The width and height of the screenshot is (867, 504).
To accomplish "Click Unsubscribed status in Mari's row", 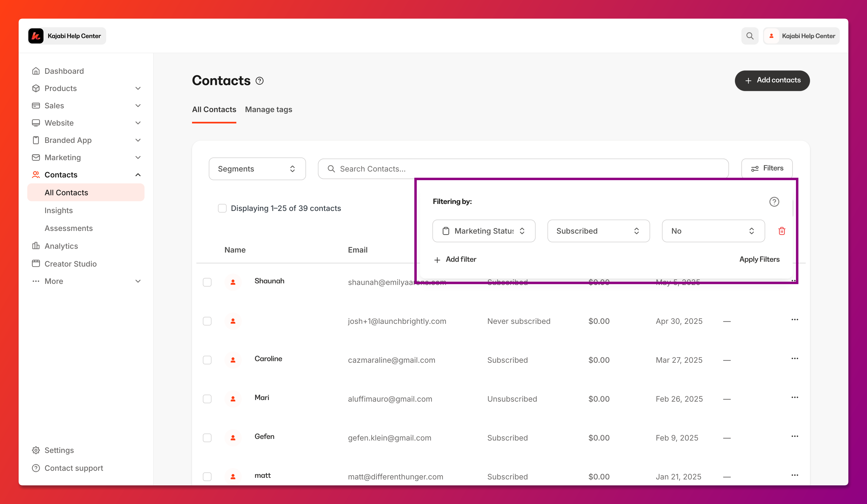I will pos(512,399).
